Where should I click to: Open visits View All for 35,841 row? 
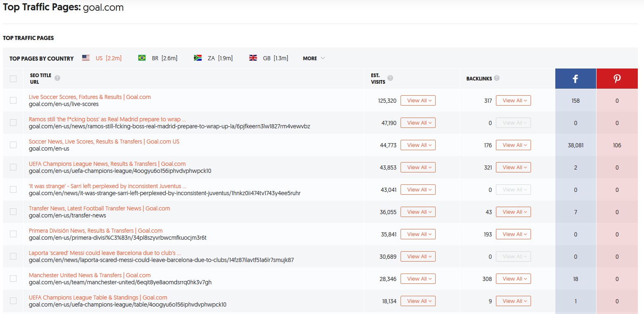click(418, 234)
